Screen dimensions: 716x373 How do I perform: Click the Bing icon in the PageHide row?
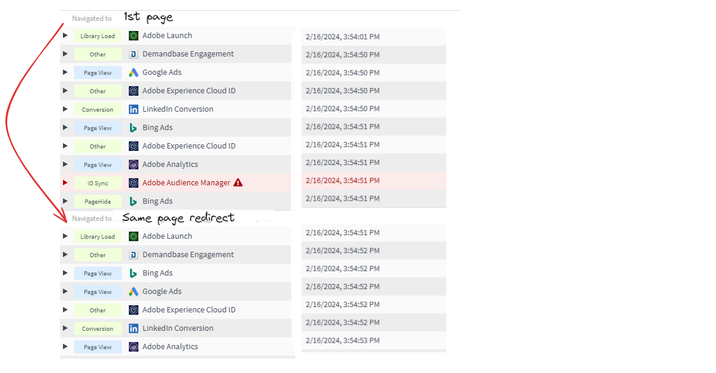click(133, 201)
